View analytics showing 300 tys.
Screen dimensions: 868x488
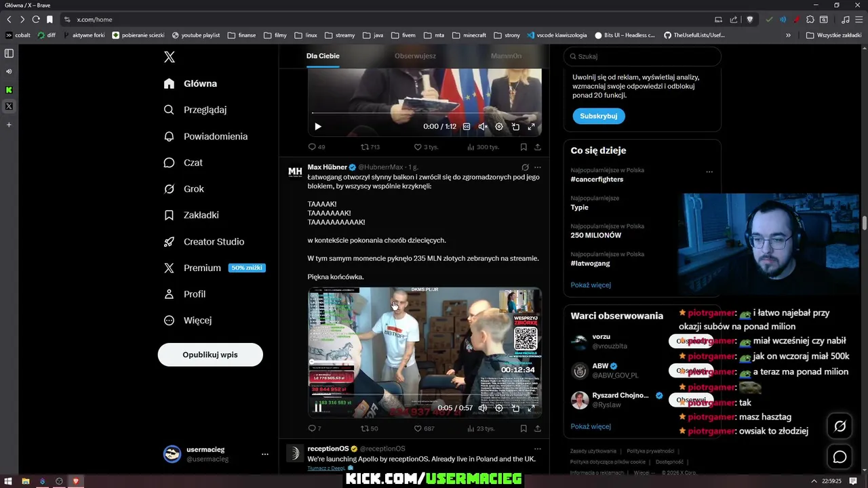tap(483, 146)
